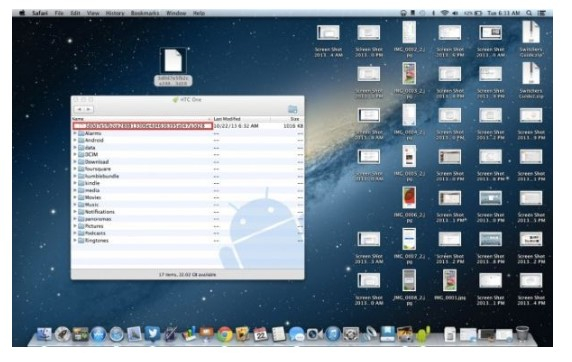The height and width of the screenshot is (362, 572).
Task: Expand the Download folder triangle
Action: click(x=75, y=162)
